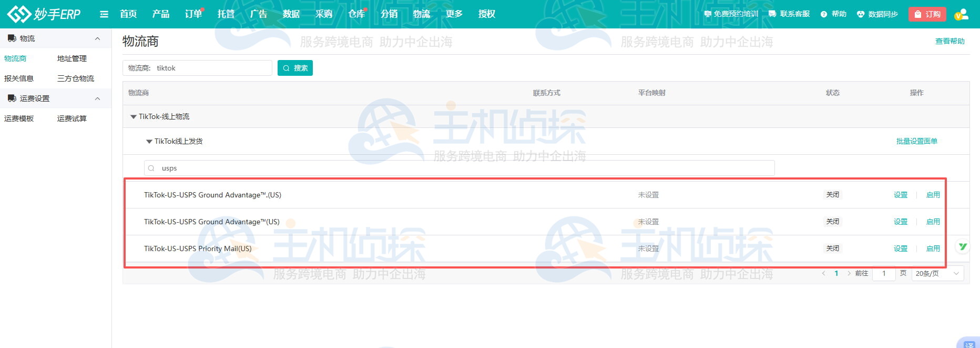Open 运费模板 in the sidebar
The height and width of the screenshot is (348, 980).
point(19,118)
